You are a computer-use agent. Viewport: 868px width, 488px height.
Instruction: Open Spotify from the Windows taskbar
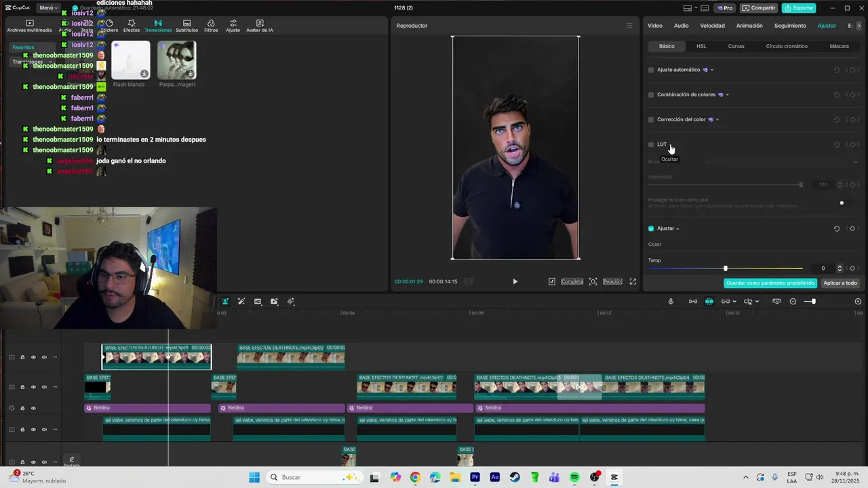[574, 477]
